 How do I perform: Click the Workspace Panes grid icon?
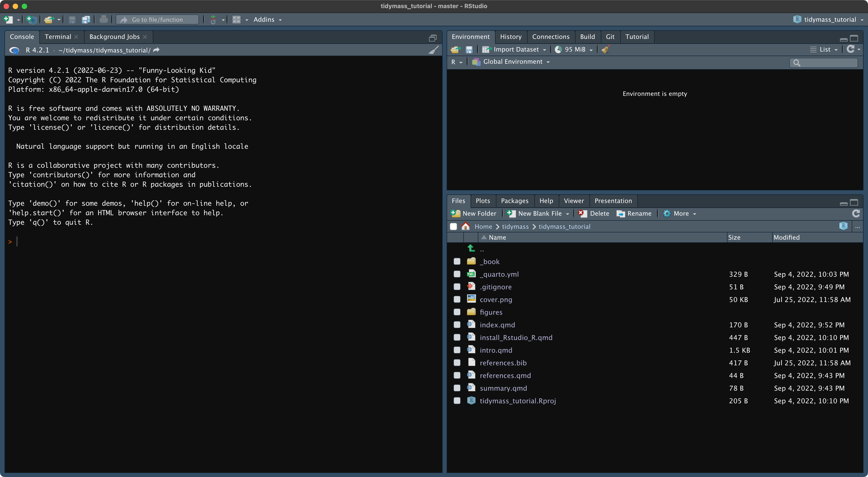236,19
